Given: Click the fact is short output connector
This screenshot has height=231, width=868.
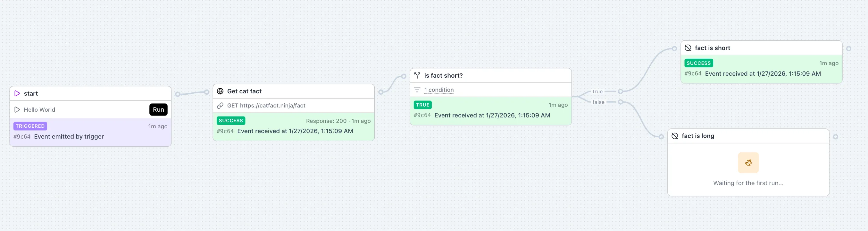Looking at the screenshot, I should tap(848, 48).
